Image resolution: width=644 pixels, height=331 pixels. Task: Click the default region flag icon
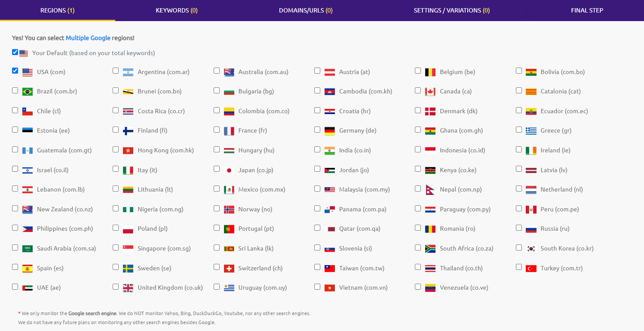[24, 54]
